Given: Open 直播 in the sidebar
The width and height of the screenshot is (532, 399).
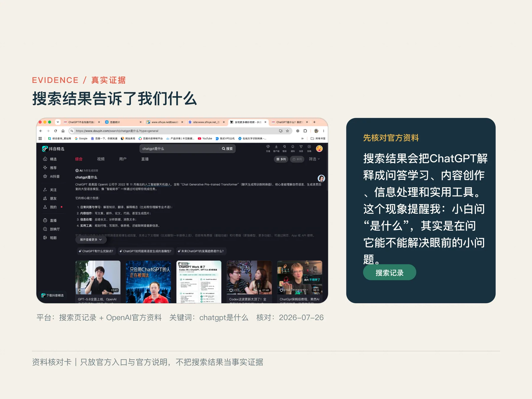Looking at the screenshot, I should point(50,220).
